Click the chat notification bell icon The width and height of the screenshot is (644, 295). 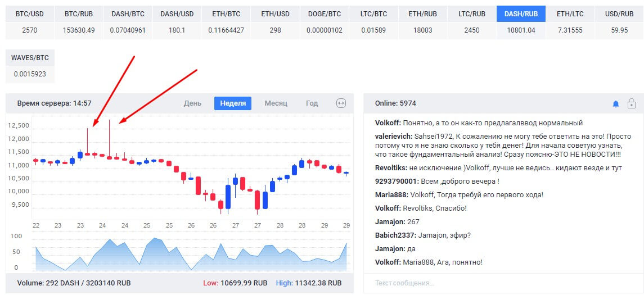coord(615,104)
